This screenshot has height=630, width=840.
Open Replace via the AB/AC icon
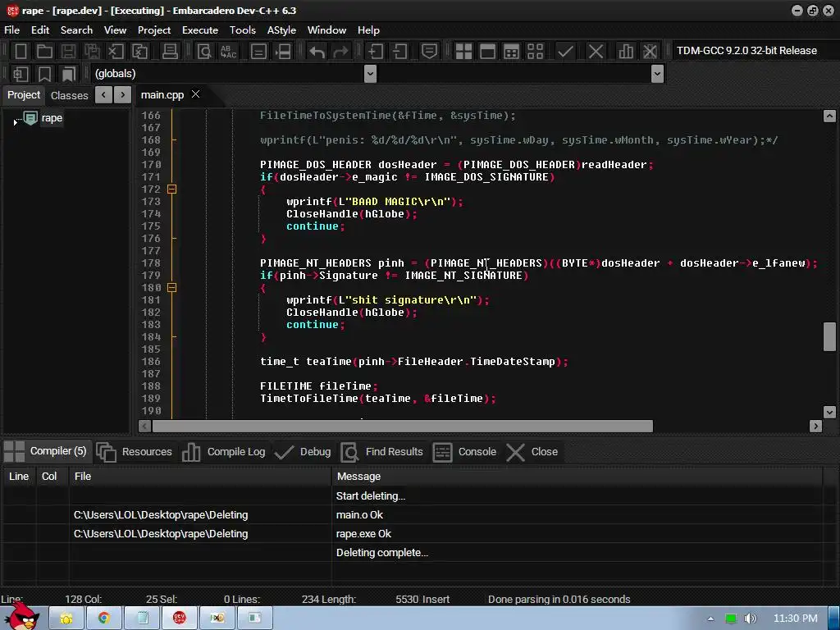pyautogui.click(x=228, y=51)
